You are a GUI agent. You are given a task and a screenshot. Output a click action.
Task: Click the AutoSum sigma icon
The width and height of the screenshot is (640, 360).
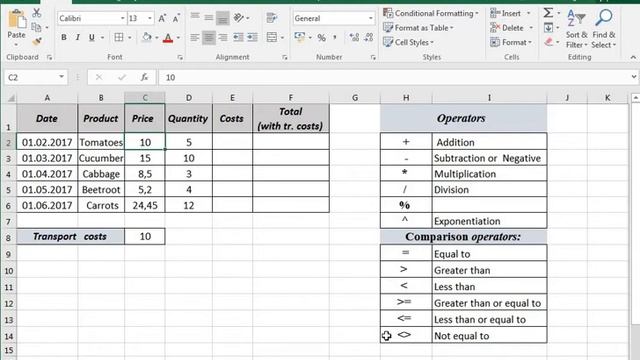pos(548,13)
